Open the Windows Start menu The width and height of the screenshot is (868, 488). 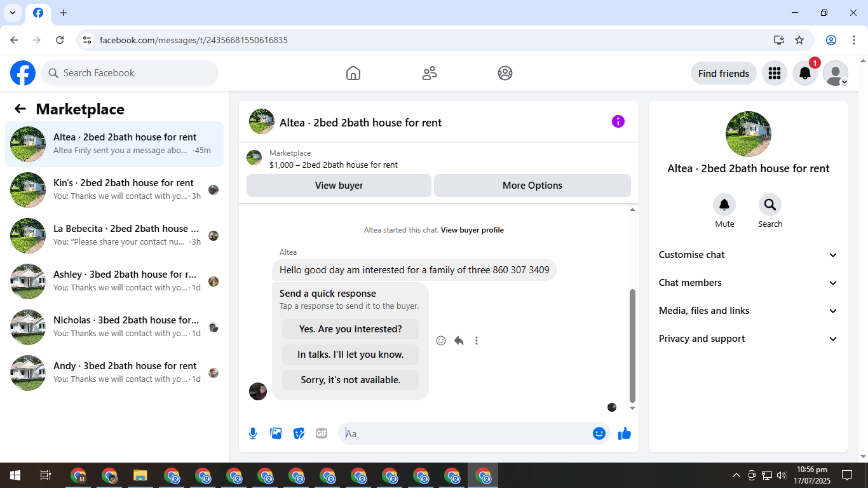pyautogui.click(x=15, y=475)
